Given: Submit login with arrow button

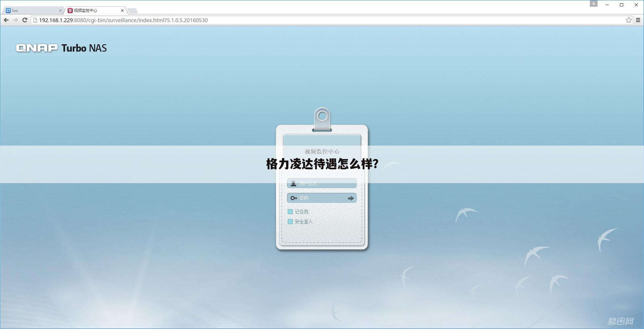Looking at the screenshot, I should 351,198.
